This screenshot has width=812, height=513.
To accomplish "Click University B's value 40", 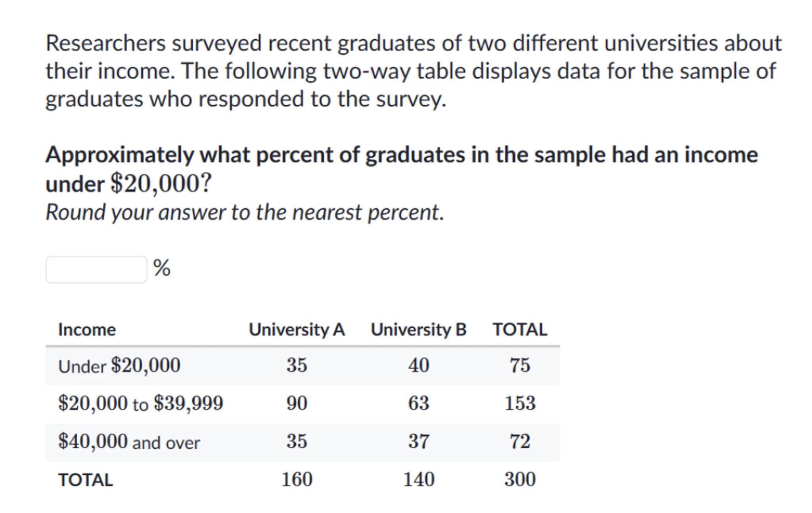I will 418,365.
